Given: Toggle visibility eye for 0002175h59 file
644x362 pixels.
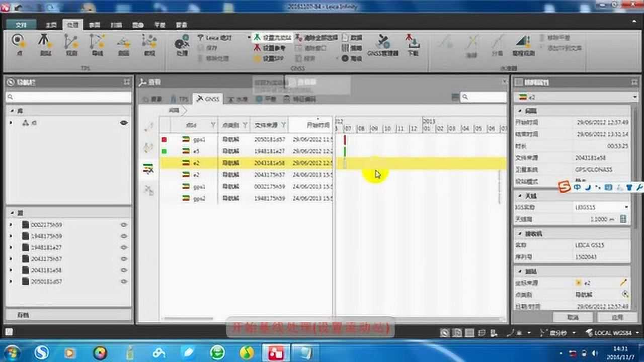Looking at the screenshot, I should pyautogui.click(x=124, y=225).
